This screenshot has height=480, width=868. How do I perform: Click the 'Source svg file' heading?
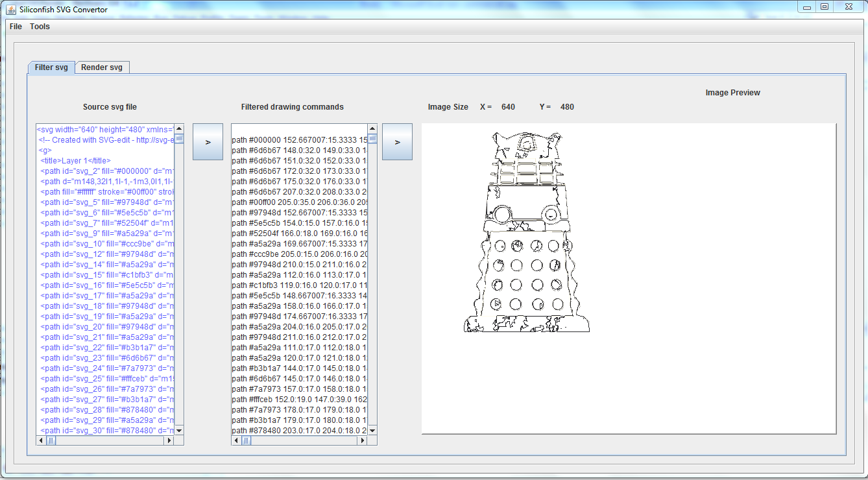(x=110, y=107)
